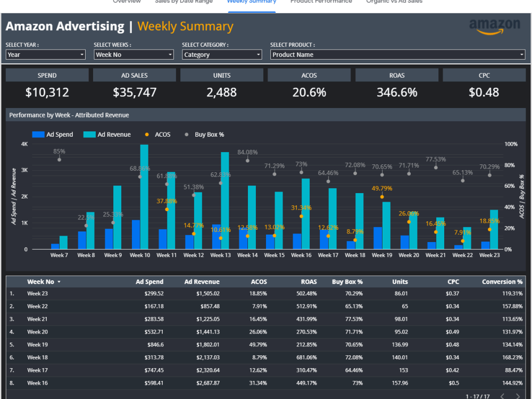Click Performance by Week chart title

[69, 115]
